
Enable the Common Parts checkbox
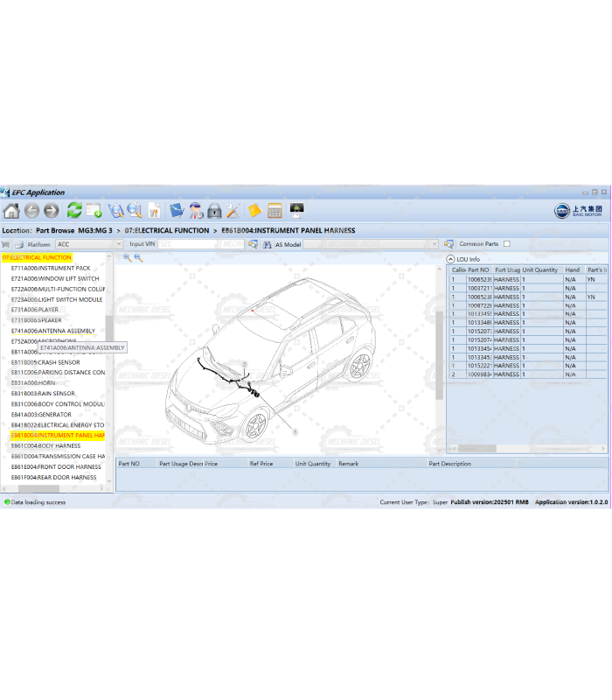506,244
